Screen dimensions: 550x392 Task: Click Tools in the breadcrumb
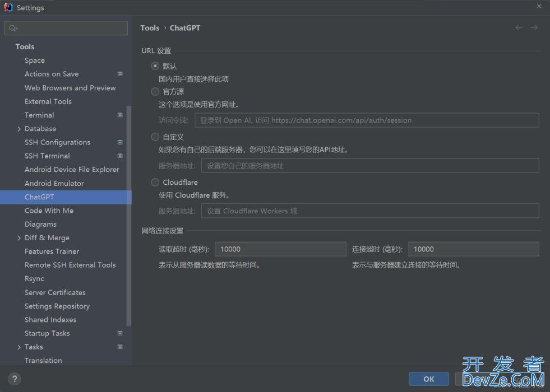point(150,28)
